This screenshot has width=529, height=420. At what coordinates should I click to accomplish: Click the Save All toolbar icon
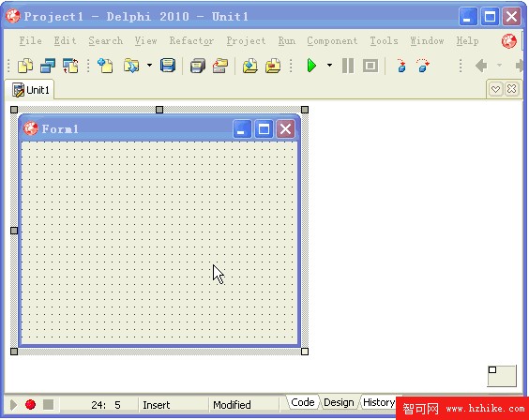[197, 66]
